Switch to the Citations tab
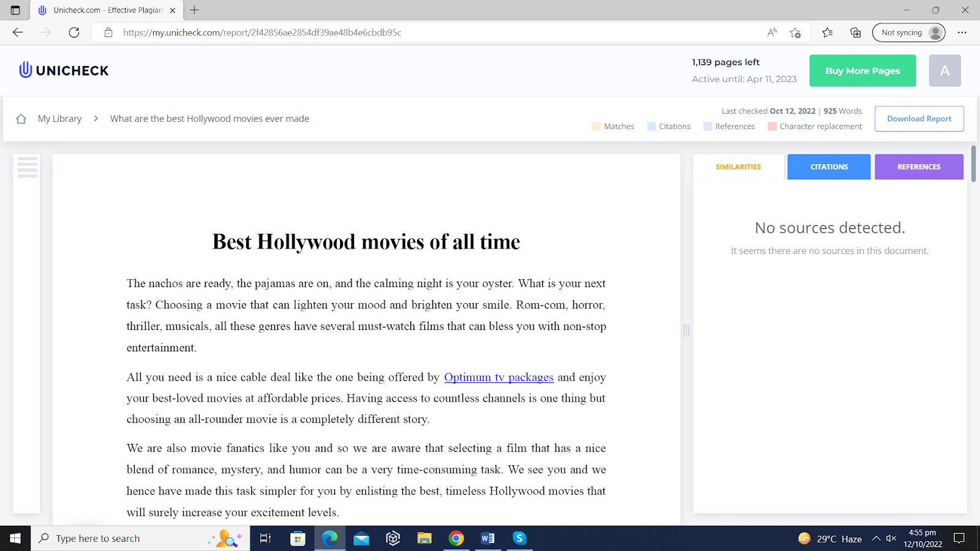The image size is (980, 551). (x=829, y=167)
